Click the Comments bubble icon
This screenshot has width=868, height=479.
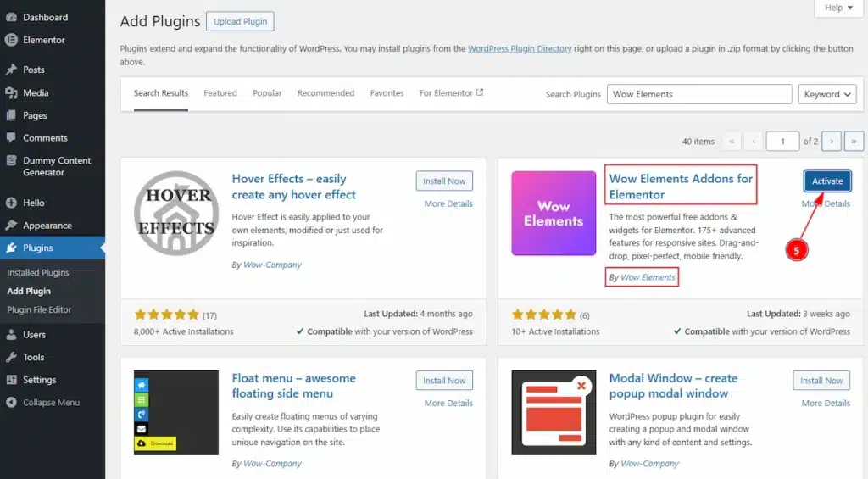[11, 137]
